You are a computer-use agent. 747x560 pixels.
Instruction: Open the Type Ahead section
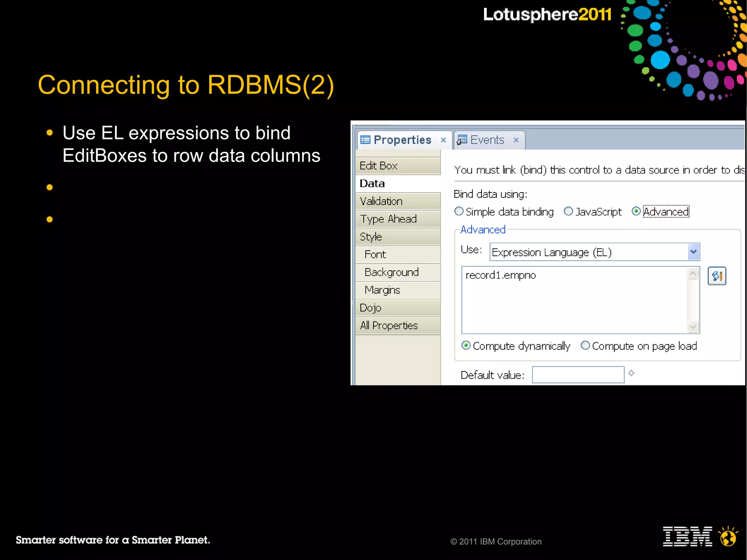(398, 219)
